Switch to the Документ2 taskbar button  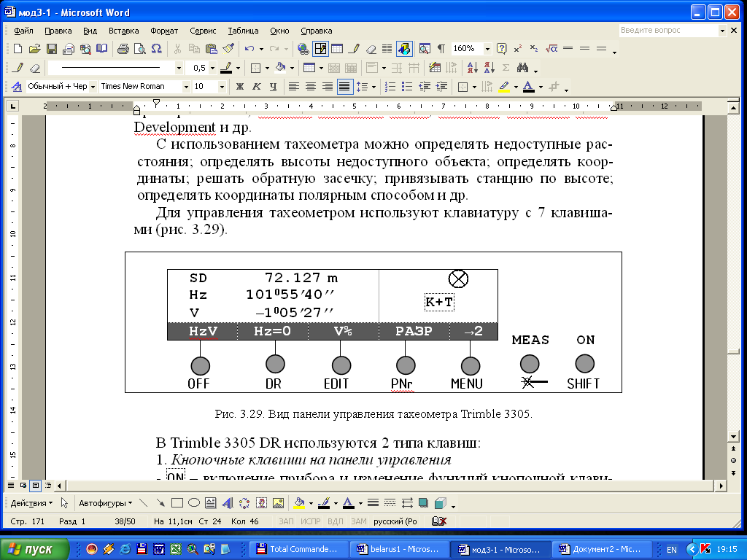[600, 549]
